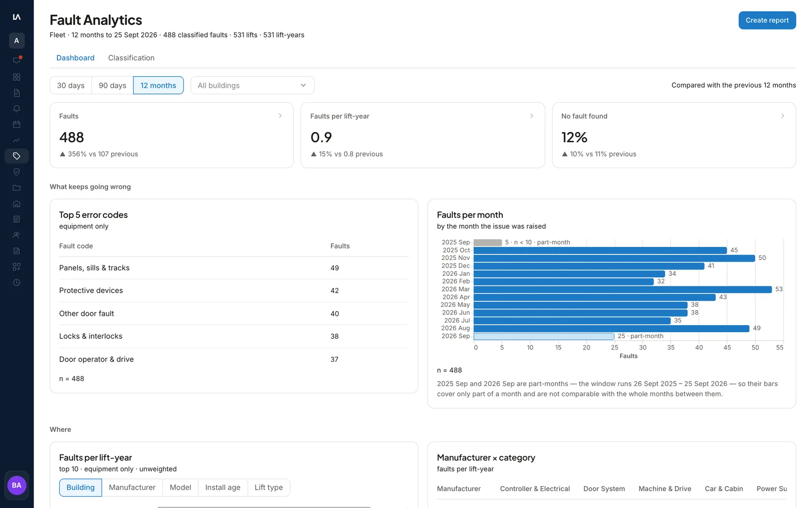Screen dimensions: 812x508
Task: Click the 'Door operator & drive' row
Action: coord(234,359)
